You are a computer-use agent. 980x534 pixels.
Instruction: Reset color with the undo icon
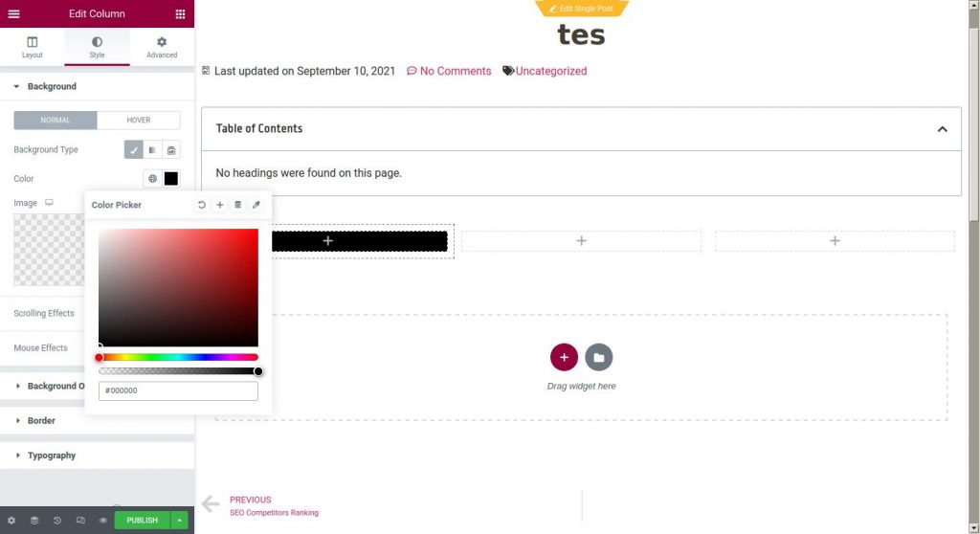pos(201,205)
